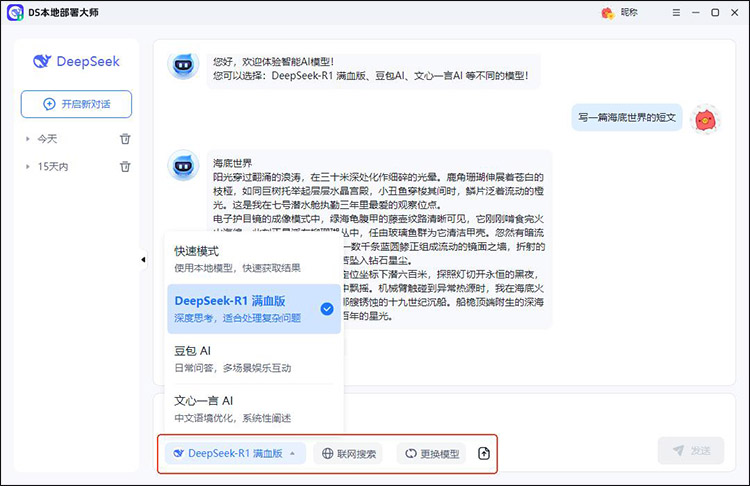750x486 pixels.
Task: Start a new chat with 开启新对话
Action: [76, 104]
